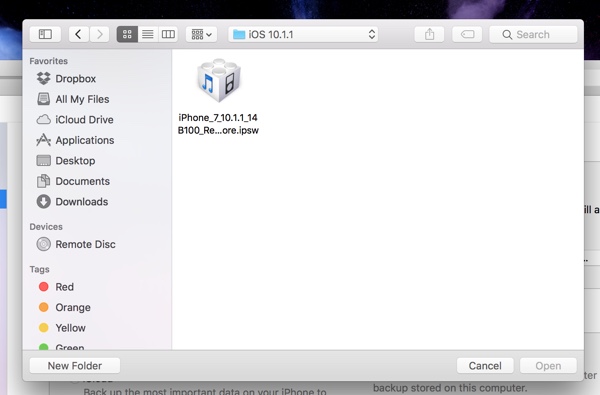
Task: Click the Cancel button
Action: point(485,366)
